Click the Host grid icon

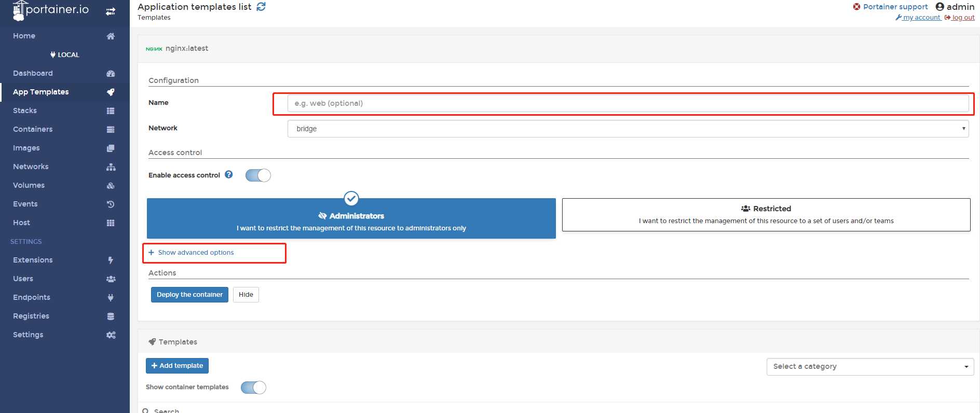tap(111, 223)
